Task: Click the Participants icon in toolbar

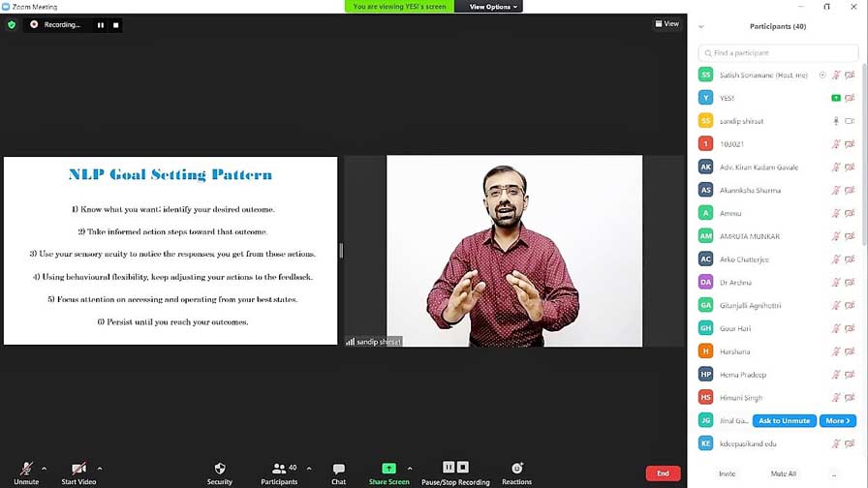Action: tap(279, 469)
